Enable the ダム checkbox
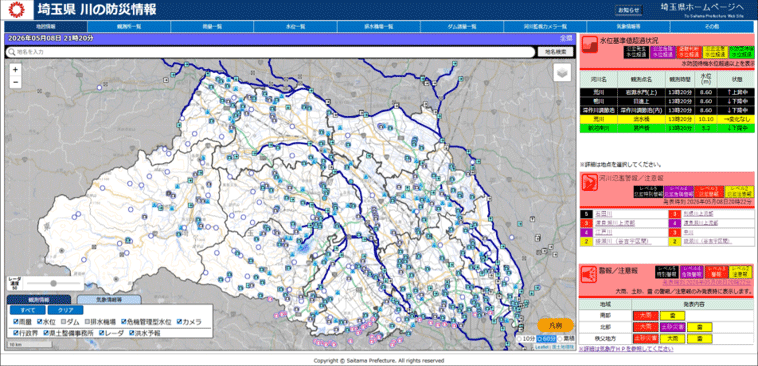This screenshot has height=366, width=758. [x=63, y=322]
